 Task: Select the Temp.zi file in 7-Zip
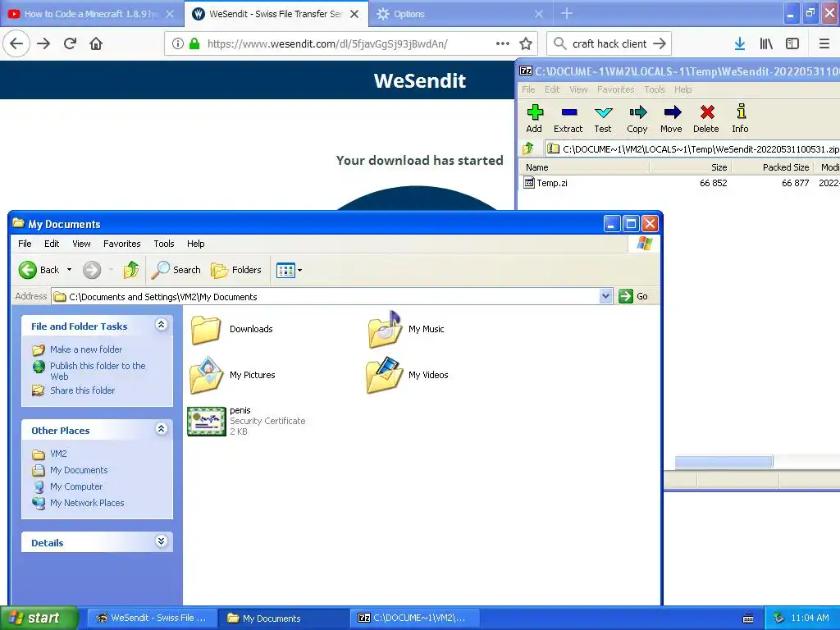coord(552,183)
